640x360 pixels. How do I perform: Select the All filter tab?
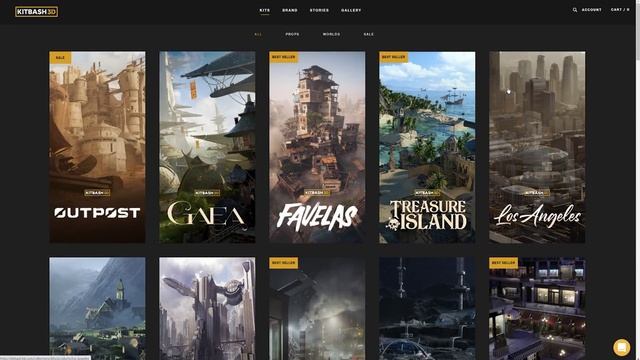258,34
